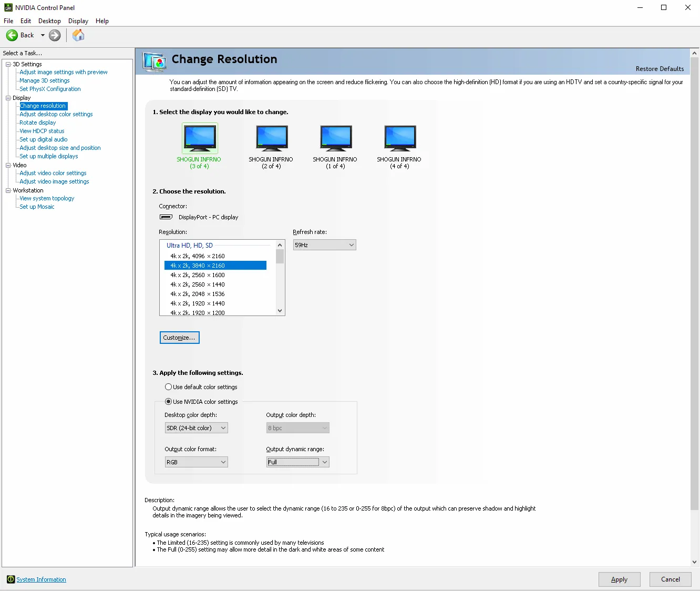
Task: Select Change resolution in task tree
Action: (43, 106)
